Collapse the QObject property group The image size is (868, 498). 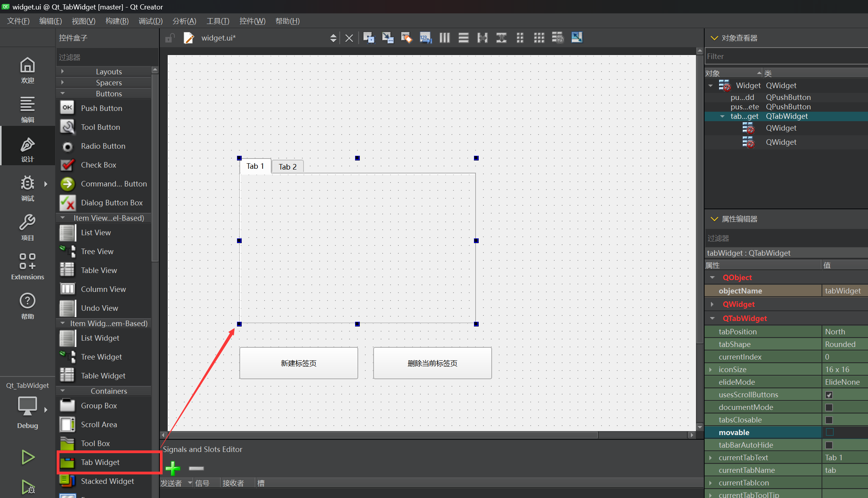coord(712,277)
